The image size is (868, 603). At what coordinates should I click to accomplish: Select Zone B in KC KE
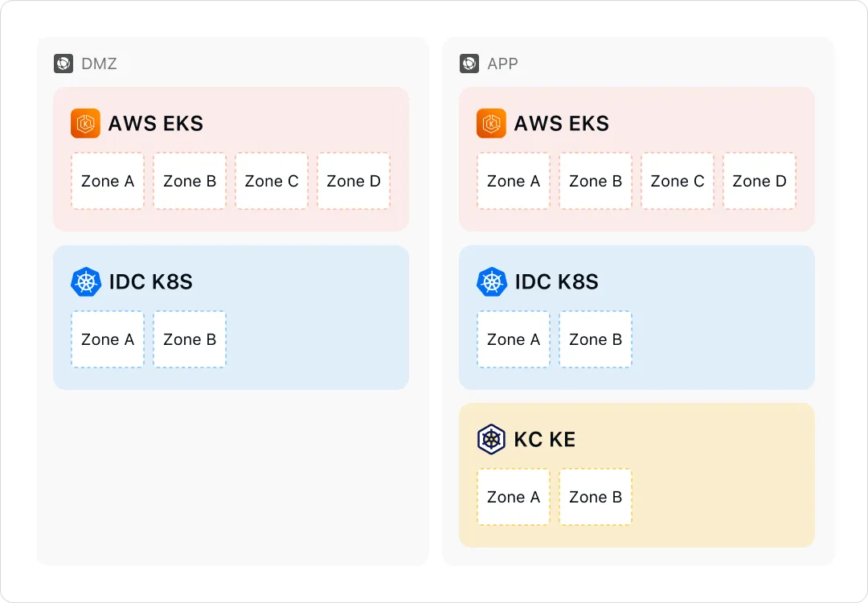595,497
